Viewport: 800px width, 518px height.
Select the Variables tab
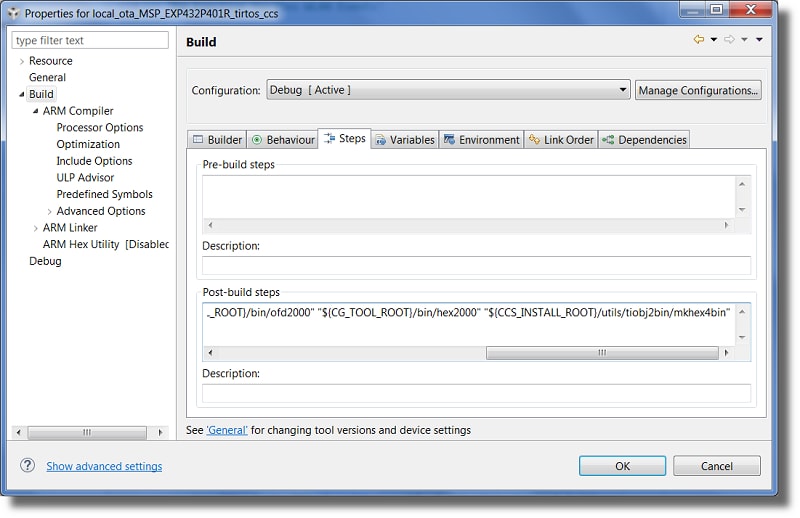click(x=404, y=139)
